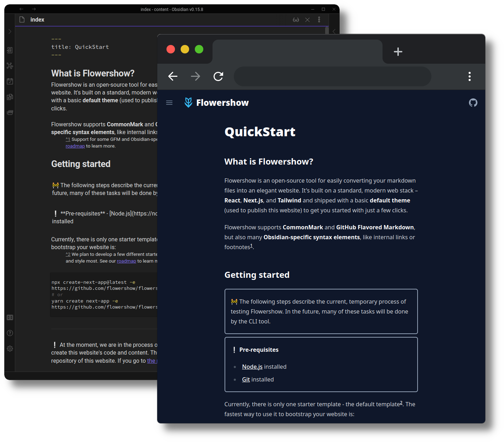The height and width of the screenshot is (442, 504).
Task: Click the roadmap link under footnote 2
Action: pyautogui.click(x=126, y=261)
